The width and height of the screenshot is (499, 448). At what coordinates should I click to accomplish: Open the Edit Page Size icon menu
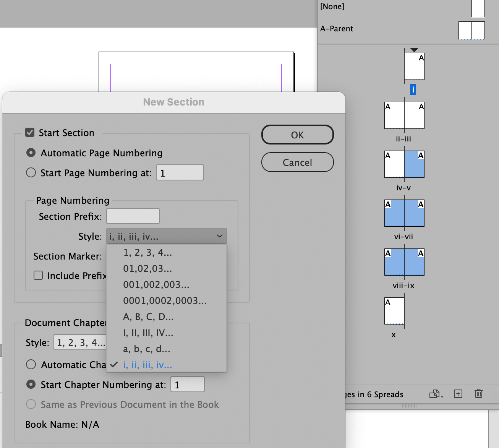click(x=435, y=394)
